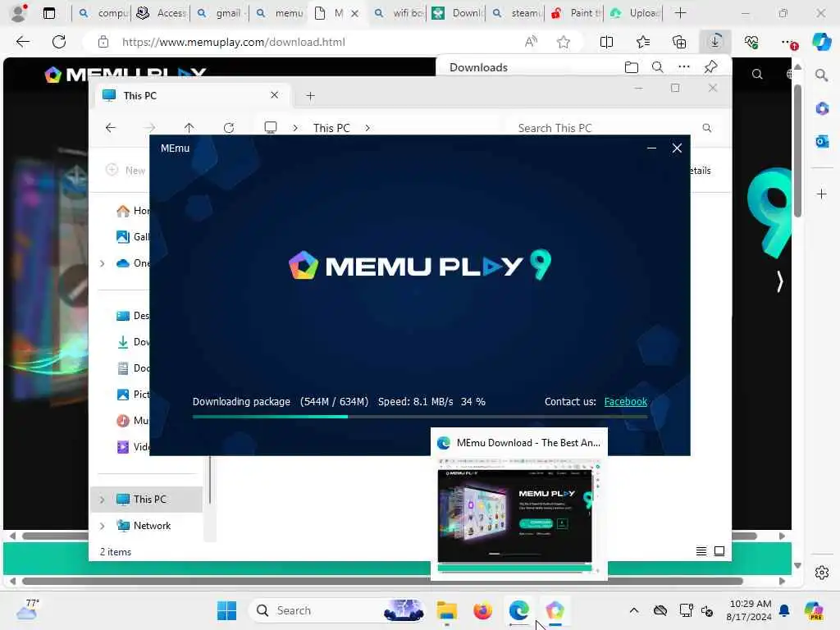Toggle Edge split screen view
This screenshot has height=630, width=840.
coord(606,42)
